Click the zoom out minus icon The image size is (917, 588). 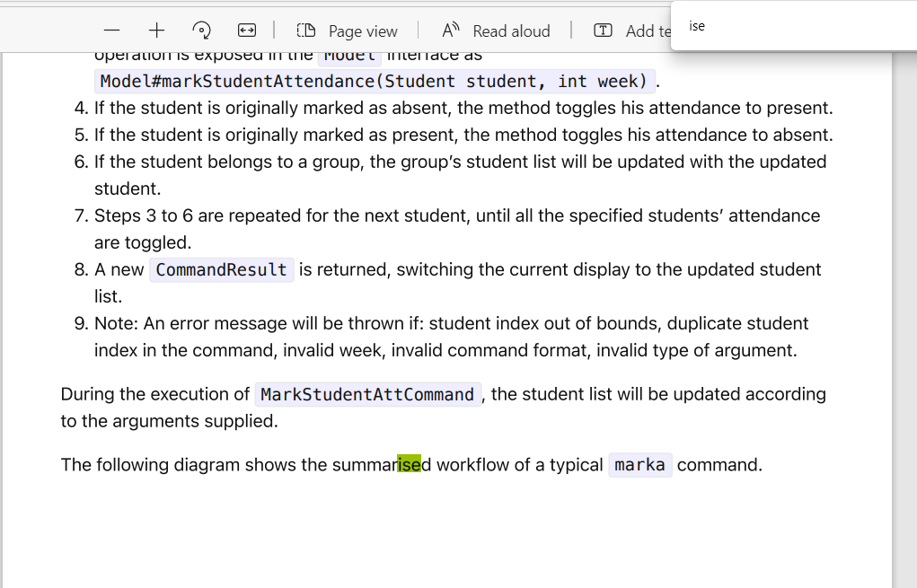[111, 31]
